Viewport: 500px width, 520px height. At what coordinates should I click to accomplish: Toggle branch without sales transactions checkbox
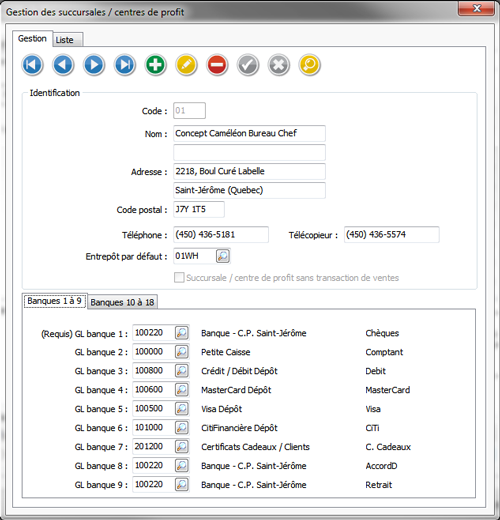click(x=179, y=277)
